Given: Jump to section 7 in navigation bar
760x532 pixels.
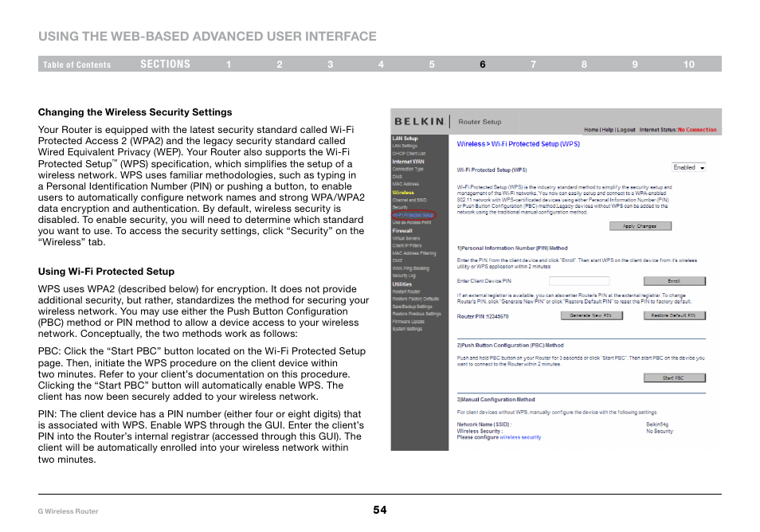Looking at the screenshot, I should coord(533,65).
